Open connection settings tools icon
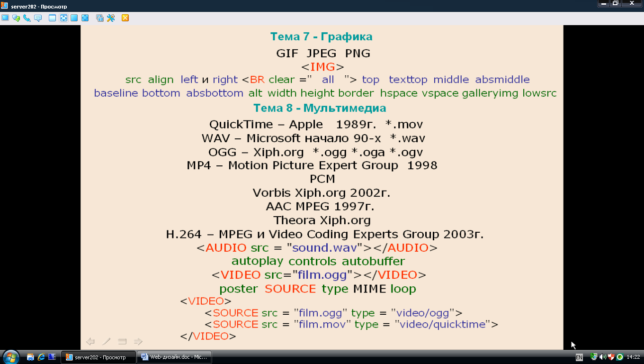This screenshot has width=644, height=364. 111,18
